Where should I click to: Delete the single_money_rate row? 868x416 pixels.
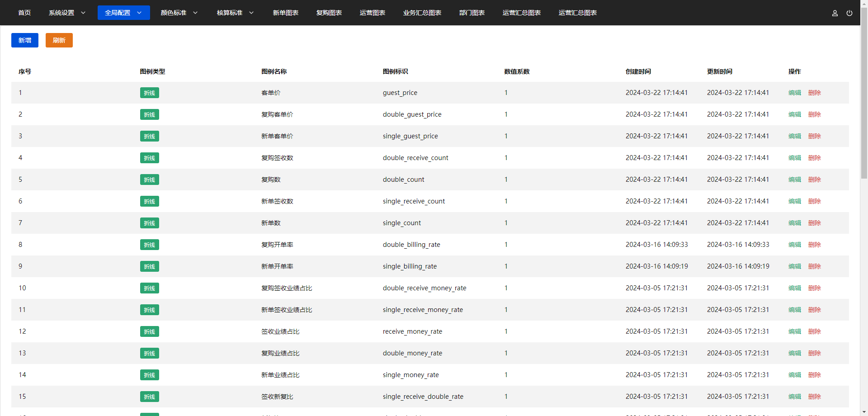[815, 375]
